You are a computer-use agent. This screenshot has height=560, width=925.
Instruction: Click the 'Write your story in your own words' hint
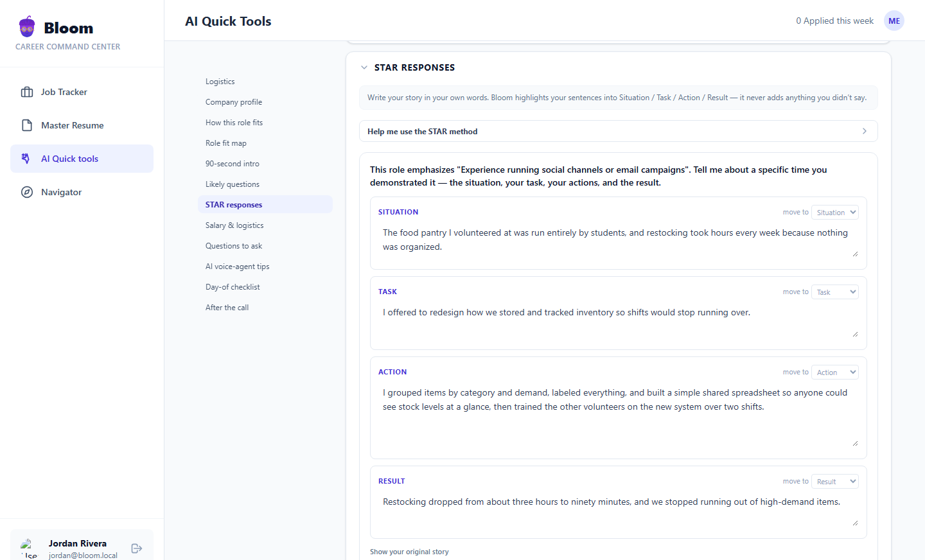pyautogui.click(x=617, y=98)
